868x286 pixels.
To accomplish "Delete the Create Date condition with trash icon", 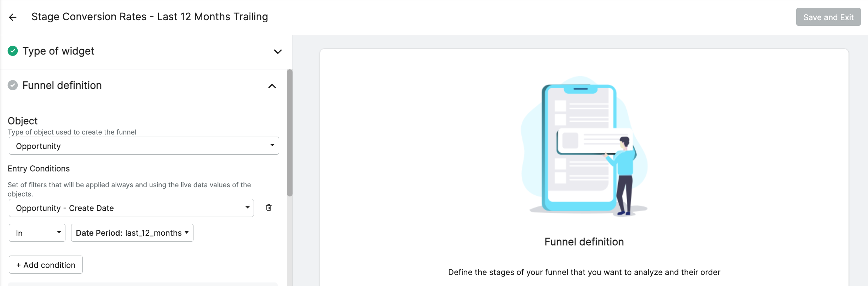I will [269, 207].
